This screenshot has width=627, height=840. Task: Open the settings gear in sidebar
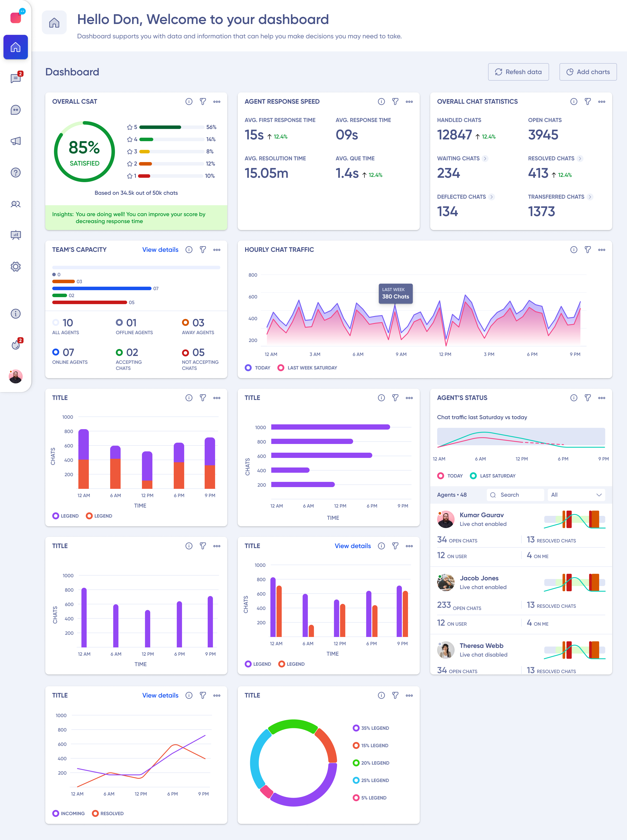click(x=15, y=267)
